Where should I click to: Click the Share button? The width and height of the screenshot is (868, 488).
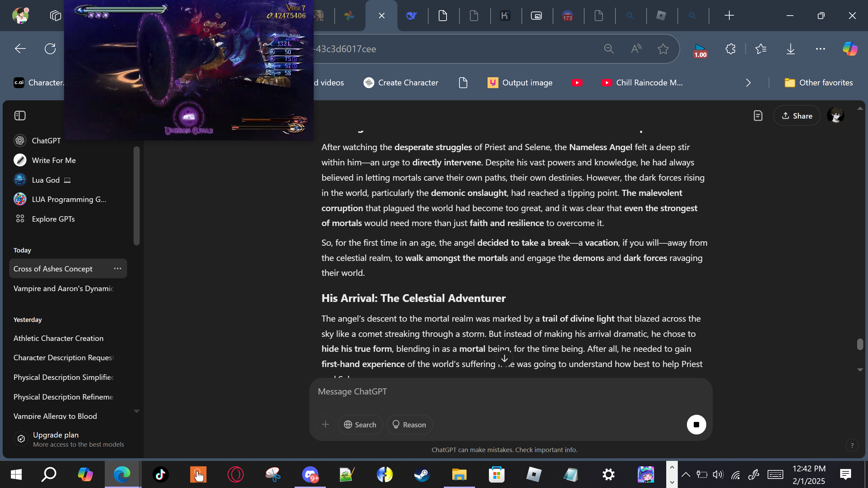pos(797,116)
